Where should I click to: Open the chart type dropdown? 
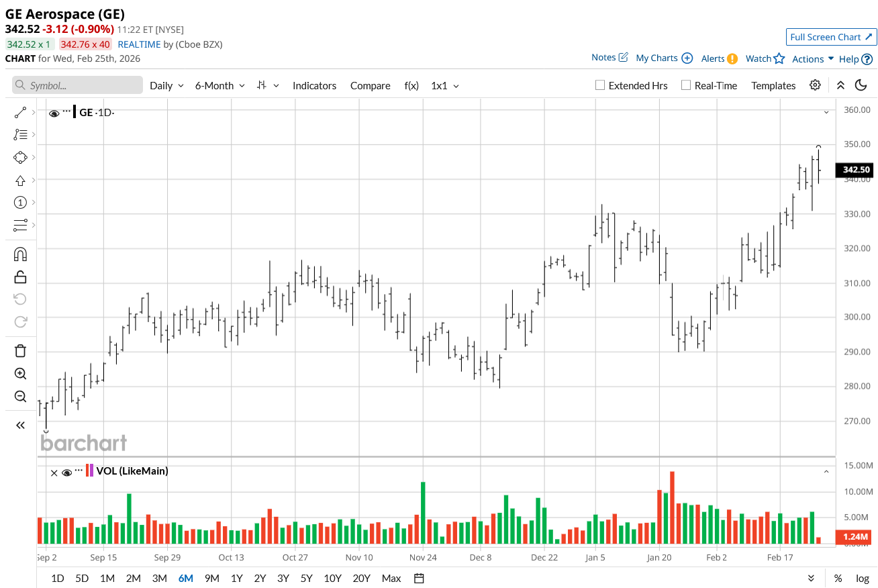click(268, 85)
